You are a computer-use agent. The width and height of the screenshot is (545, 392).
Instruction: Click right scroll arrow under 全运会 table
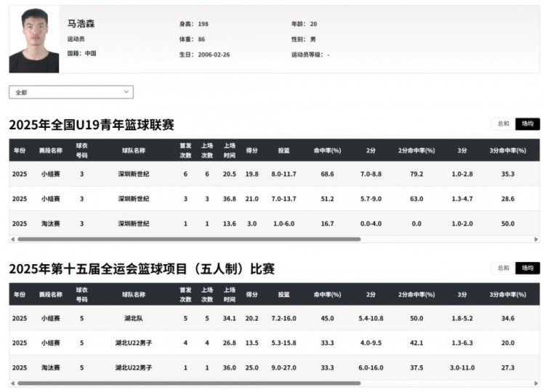click(536, 383)
